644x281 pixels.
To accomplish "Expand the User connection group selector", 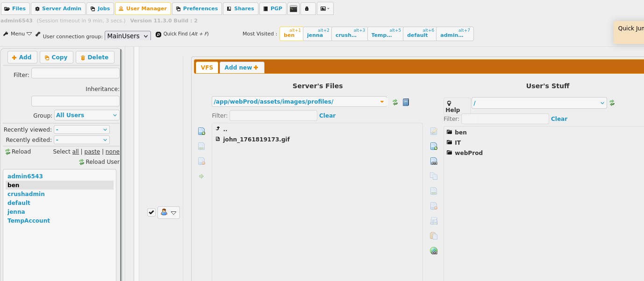I will (128, 36).
